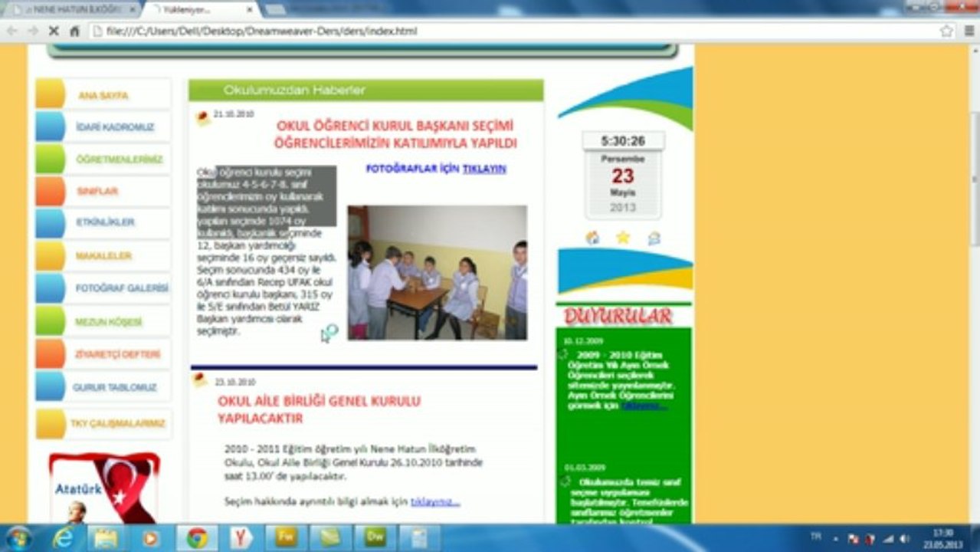Open the Yandex taskbar icon

click(241, 537)
